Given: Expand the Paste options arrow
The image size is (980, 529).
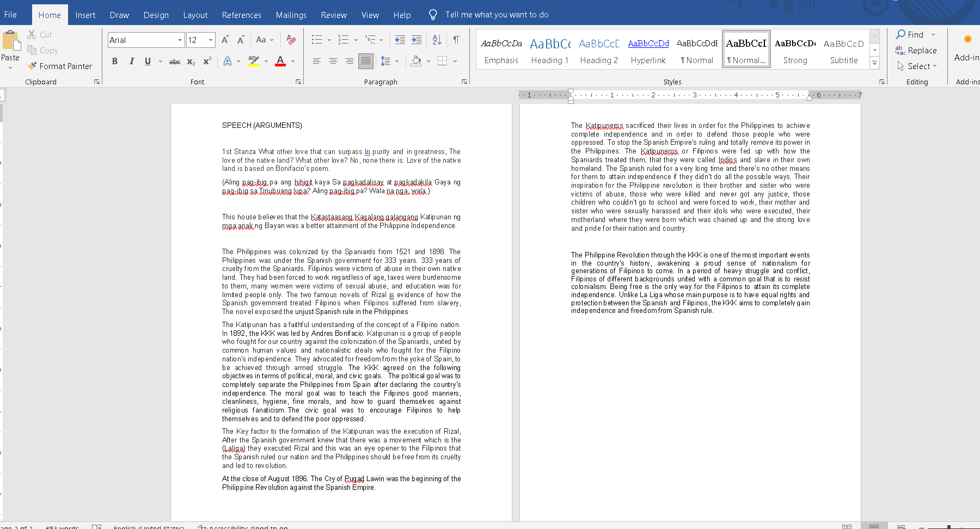Looking at the screenshot, I should tap(10, 67).
